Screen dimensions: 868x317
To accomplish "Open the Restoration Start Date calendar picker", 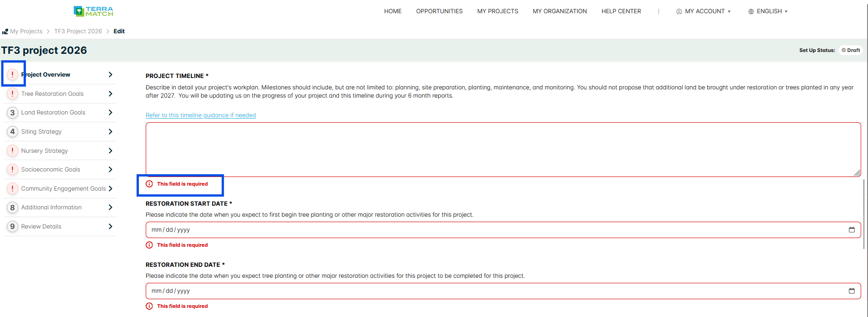I will (x=852, y=230).
